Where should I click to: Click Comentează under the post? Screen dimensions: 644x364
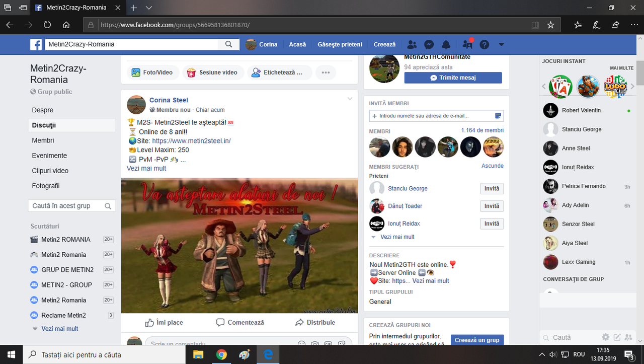click(x=240, y=322)
